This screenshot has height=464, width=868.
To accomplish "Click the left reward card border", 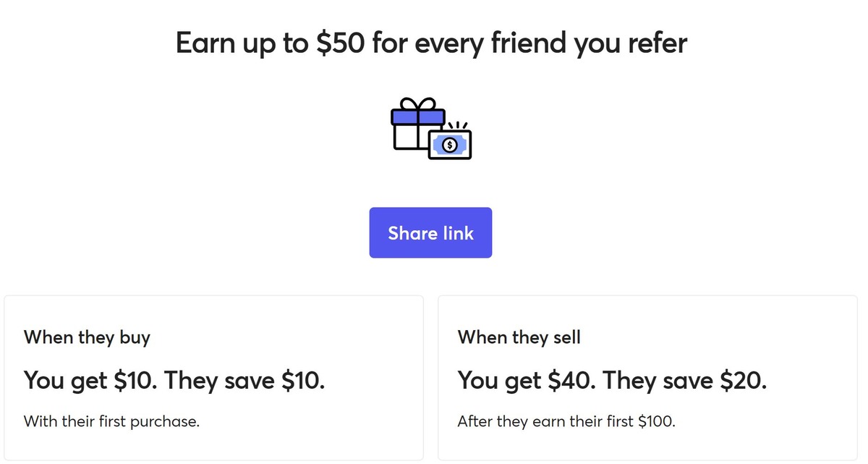I will click(x=5, y=377).
